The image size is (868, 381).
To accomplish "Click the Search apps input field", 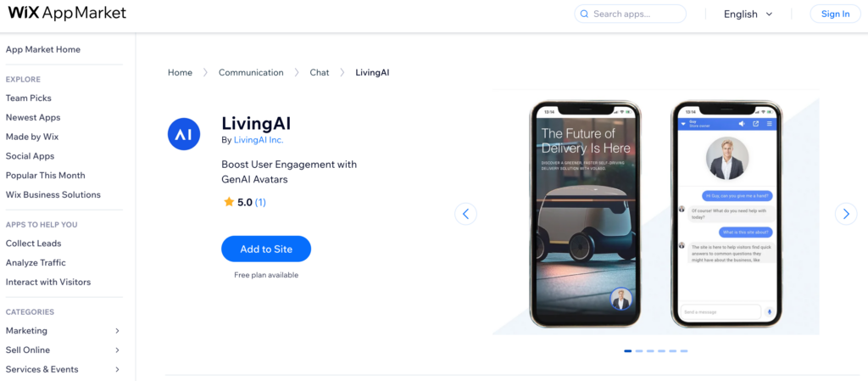I will 631,14.
